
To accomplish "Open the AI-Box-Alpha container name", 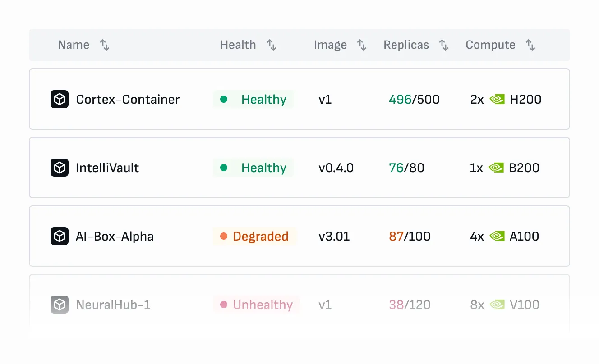I will tap(115, 236).
